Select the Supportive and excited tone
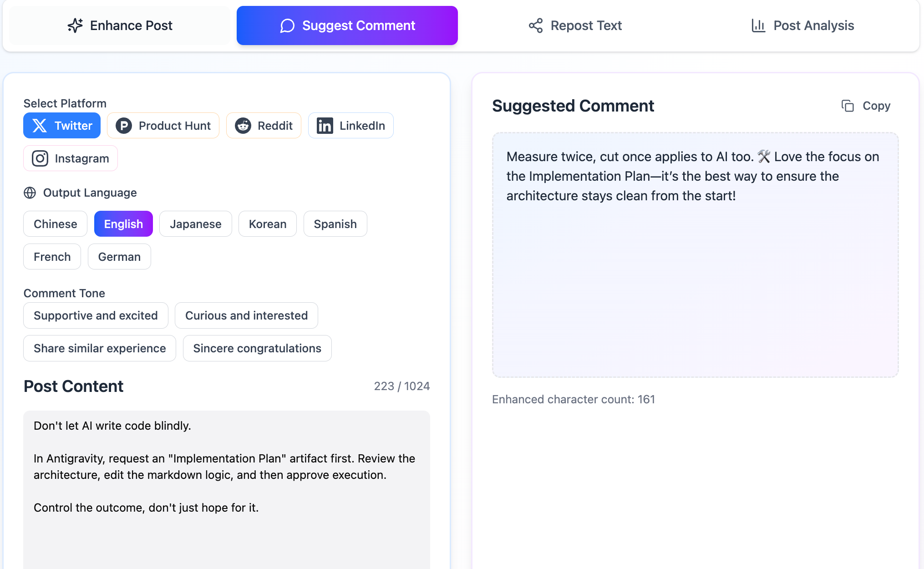924x569 pixels. (96, 315)
